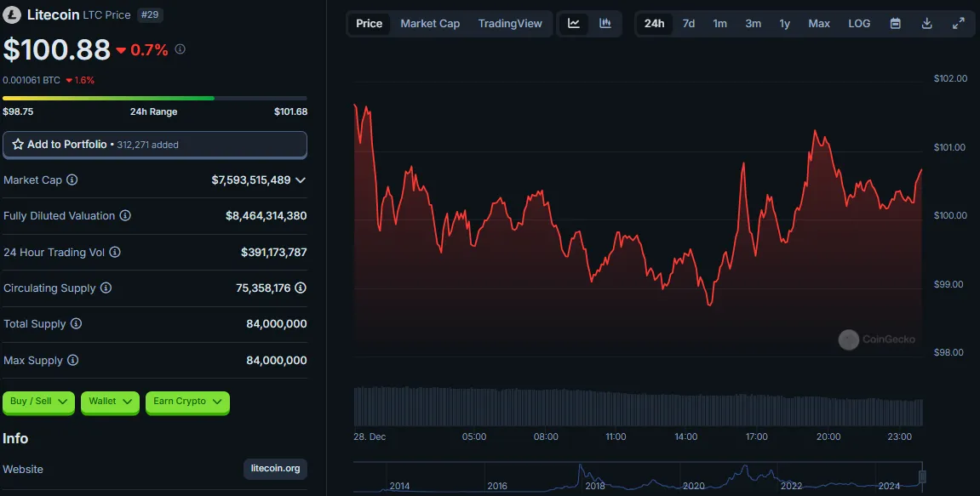Click the #29 rank badge
Image resolution: width=980 pixels, height=496 pixels.
pyautogui.click(x=150, y=14)
